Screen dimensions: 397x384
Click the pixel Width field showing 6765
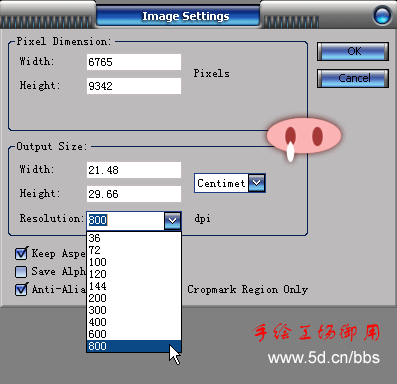point(134,62)
